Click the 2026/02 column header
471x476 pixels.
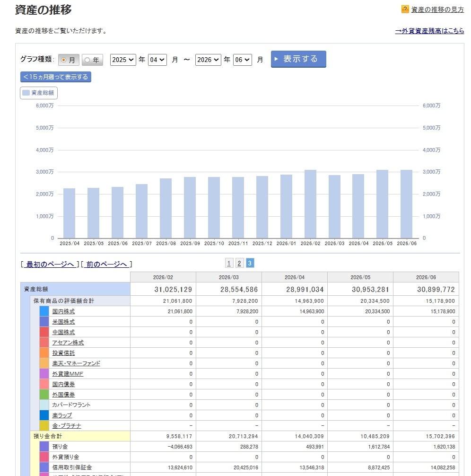pyautogui.click(x=163, y=277)
